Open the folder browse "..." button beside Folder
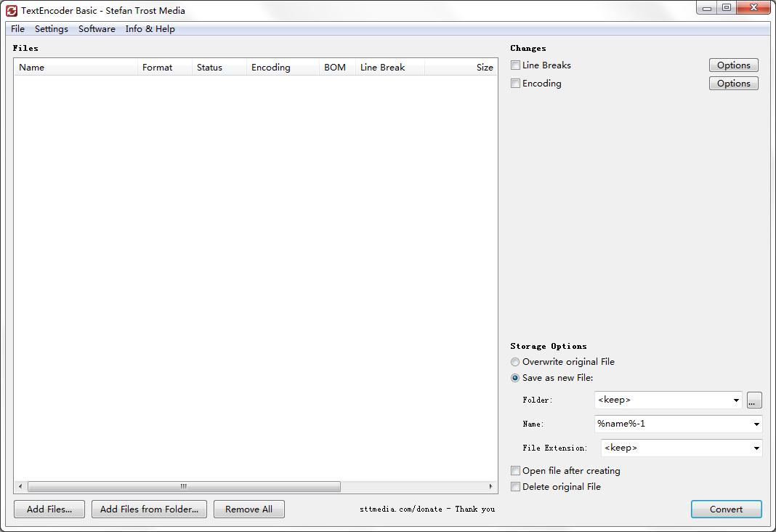The width and height of the screenshot is (776, 532). point(753,400)
